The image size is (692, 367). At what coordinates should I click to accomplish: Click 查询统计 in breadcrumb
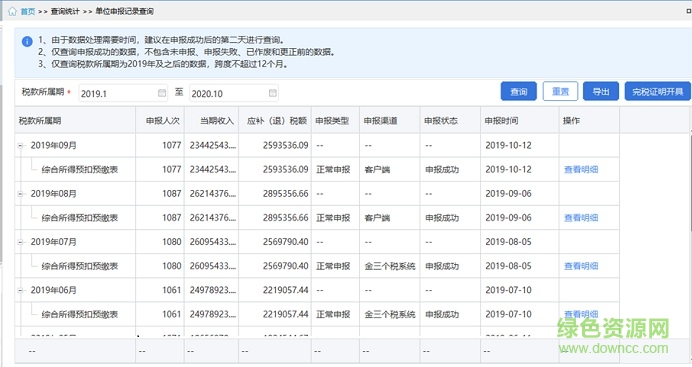point(65,11)
